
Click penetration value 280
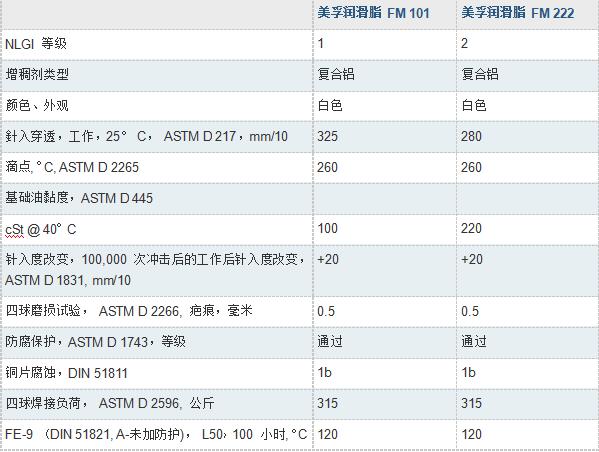tap(471, 136)
